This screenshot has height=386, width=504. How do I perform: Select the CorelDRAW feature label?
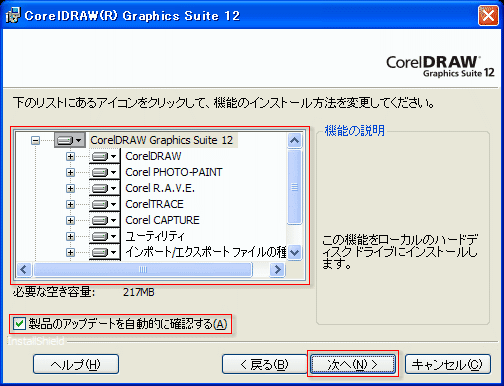153,156
